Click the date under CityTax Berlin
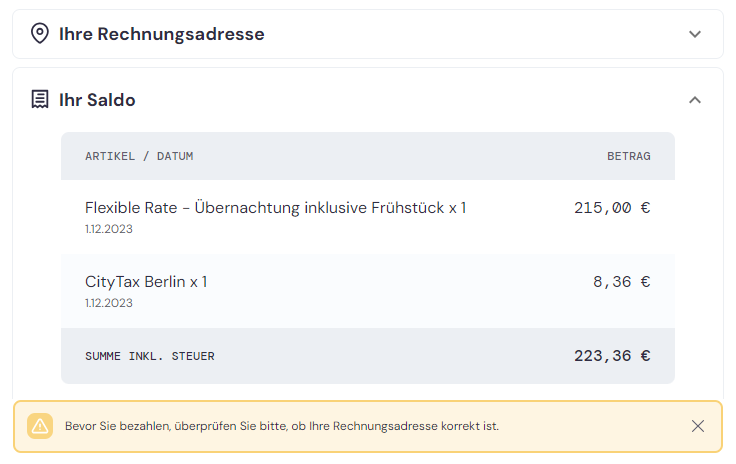The image size is (736, 464). click(x=109, y=303)
